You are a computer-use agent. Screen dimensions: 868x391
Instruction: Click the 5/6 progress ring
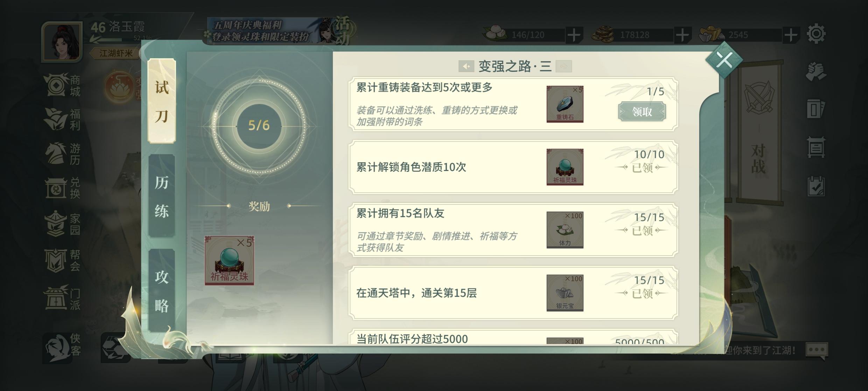(x=259, y=125)
